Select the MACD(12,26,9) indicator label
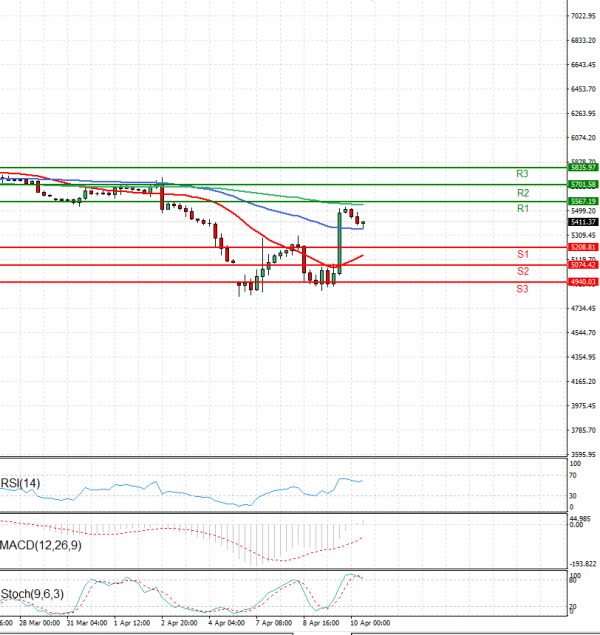This screenshot has width=600, height=635. coord(40,545)
